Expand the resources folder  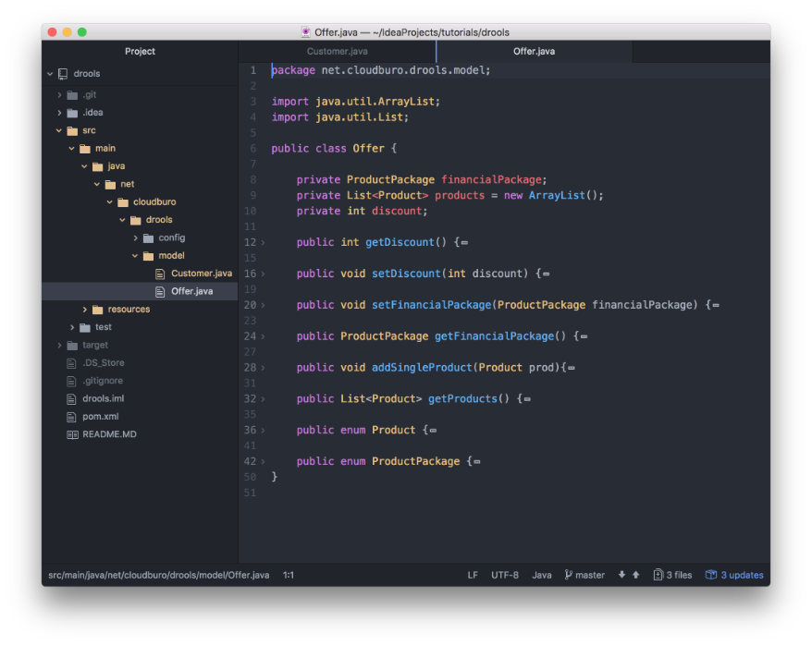[x=85, y=310]
